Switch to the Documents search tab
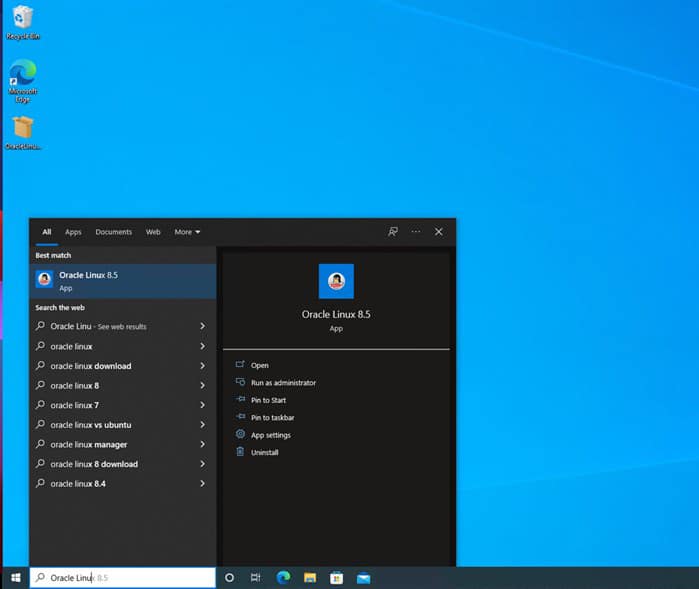This screenshot has width=699, height=589. click(x=113, y=232)
